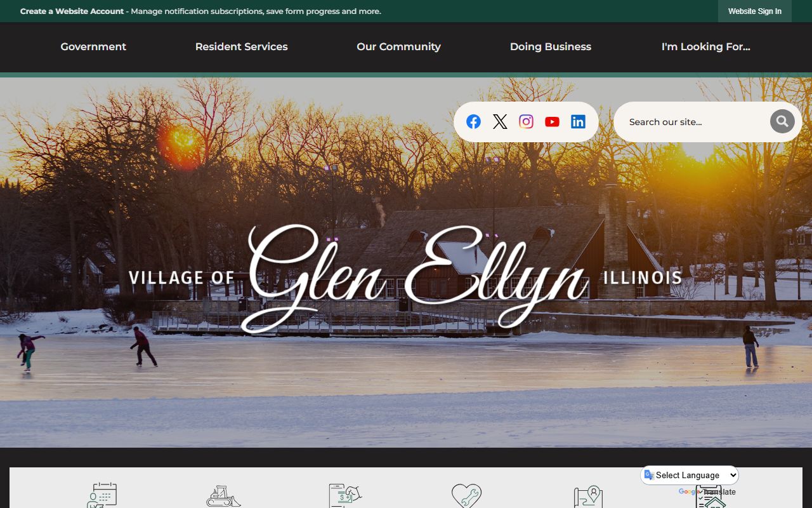The height and width of the screenshot is (508, 812).
Task: Open the Select Language dropdown
Action: click(690, 475)
